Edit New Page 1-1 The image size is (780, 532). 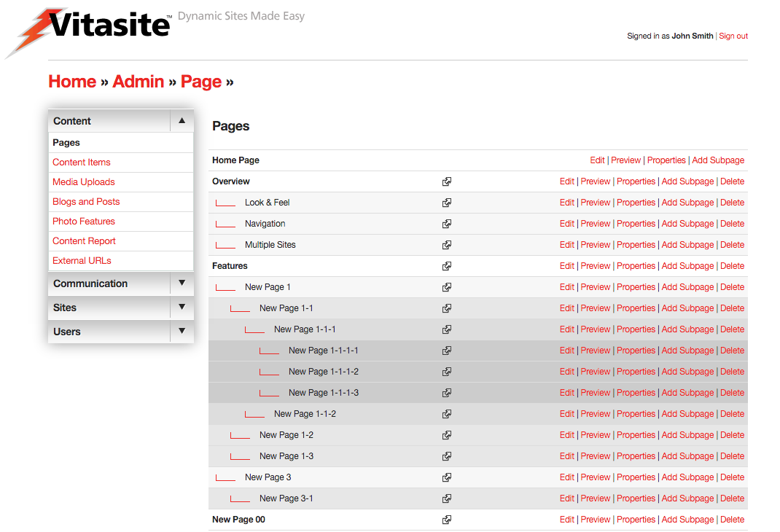pyautogui.click(x=566, y=308)
